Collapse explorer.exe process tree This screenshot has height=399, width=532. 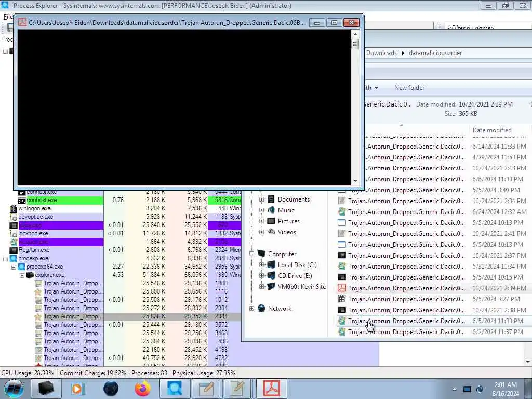tap(22, 275)
